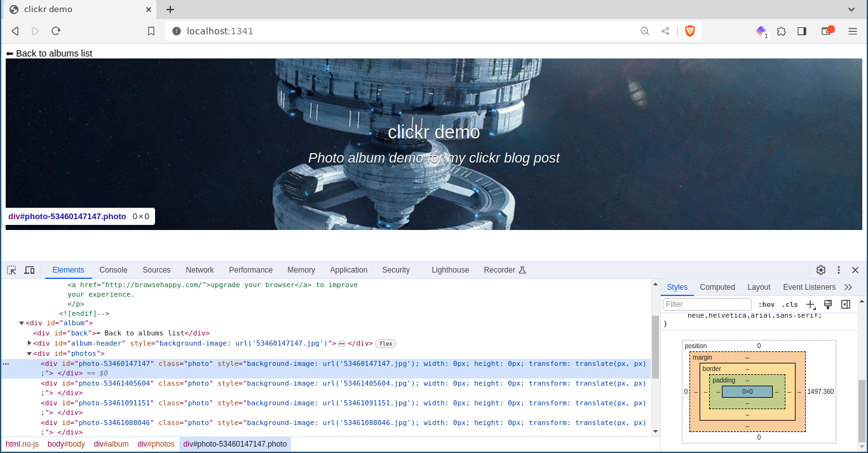Click Back to albums list link
The width and height of the screenshot is (868, 453).
click(49, 53)
